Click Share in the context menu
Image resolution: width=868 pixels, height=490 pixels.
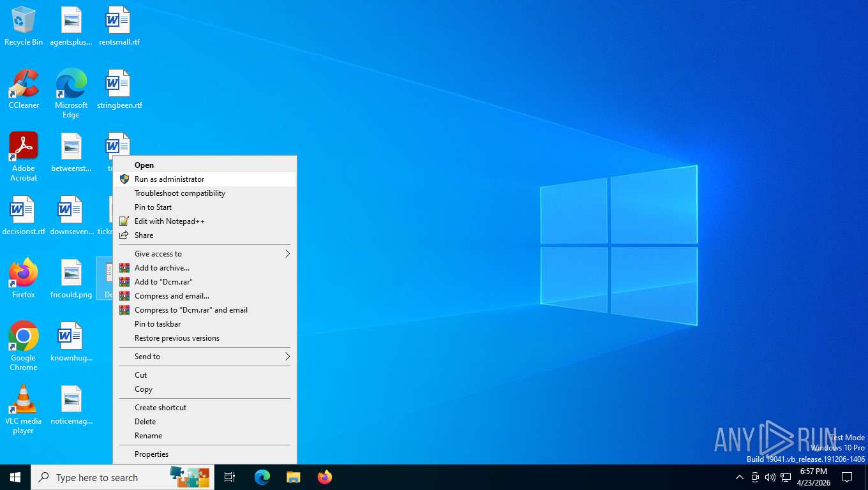coord(205,235)
